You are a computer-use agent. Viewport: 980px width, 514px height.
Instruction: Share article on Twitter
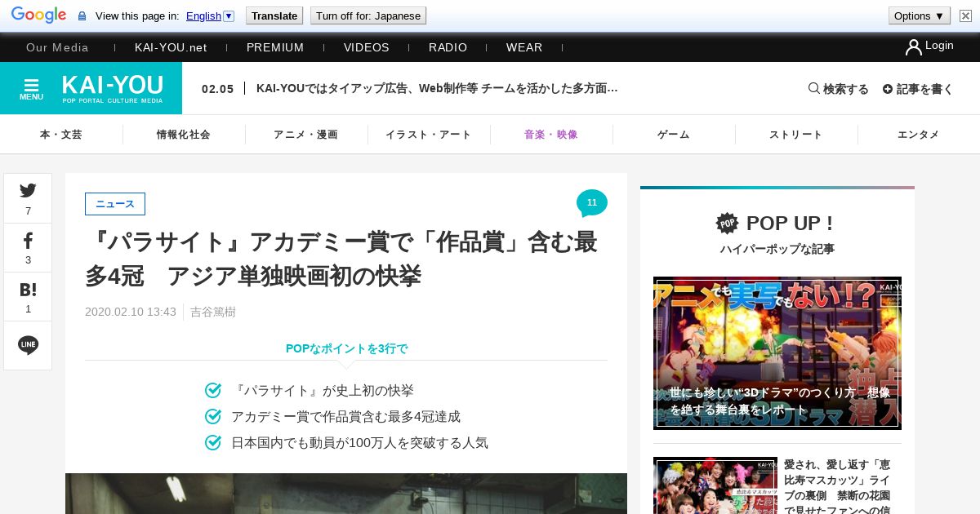(x=28, y=190)
